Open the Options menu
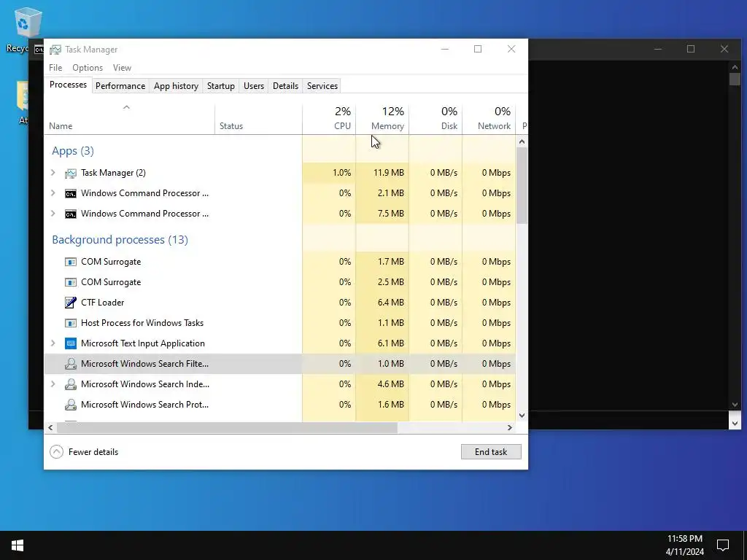Viewport: 747px width, 560px height. click(x=88, y=68)
